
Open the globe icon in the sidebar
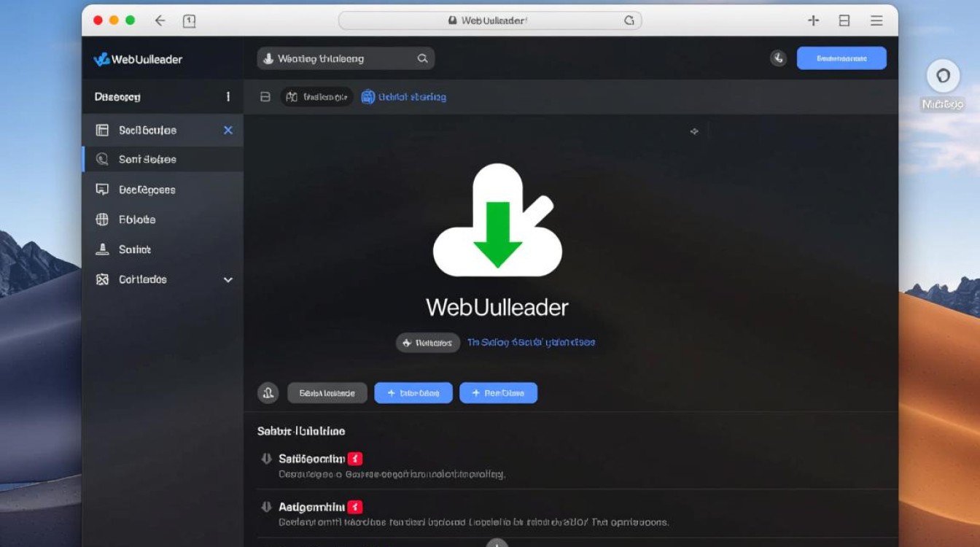click(x=102, y=219)
